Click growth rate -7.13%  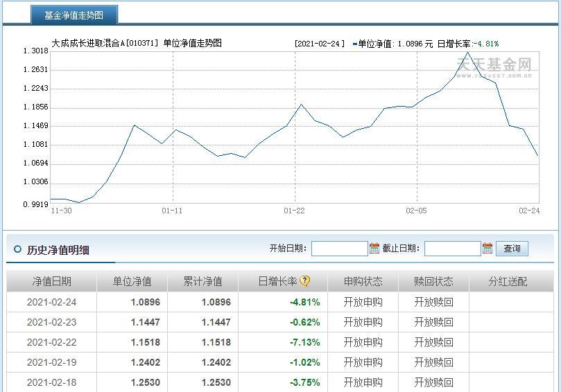click(305, 342)
